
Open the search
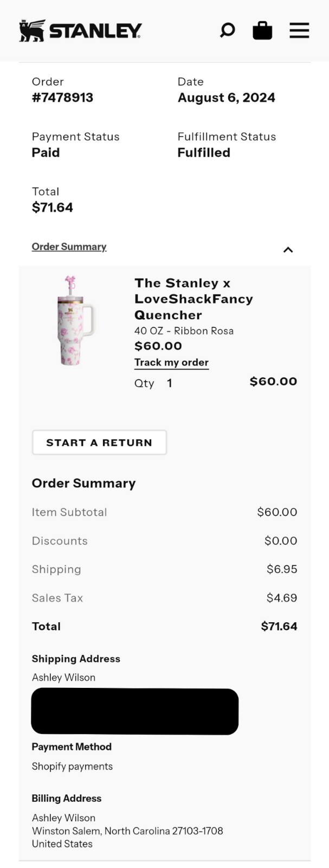(228, 30)
